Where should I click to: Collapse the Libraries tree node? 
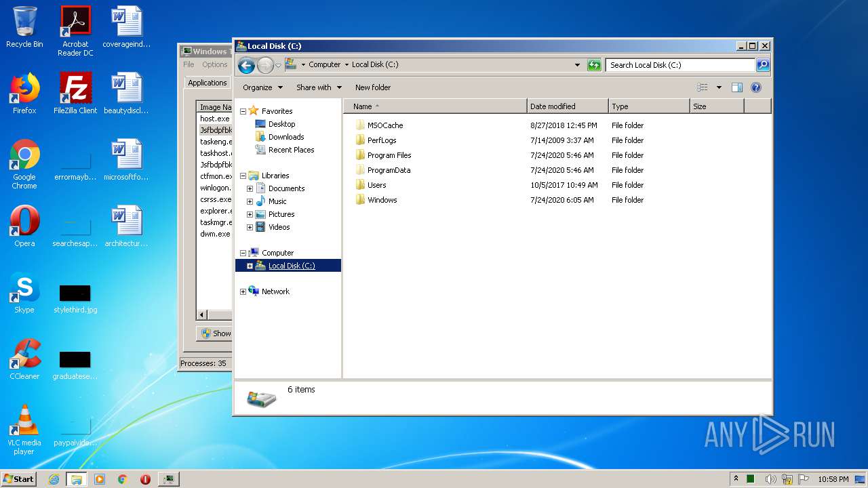243,176
